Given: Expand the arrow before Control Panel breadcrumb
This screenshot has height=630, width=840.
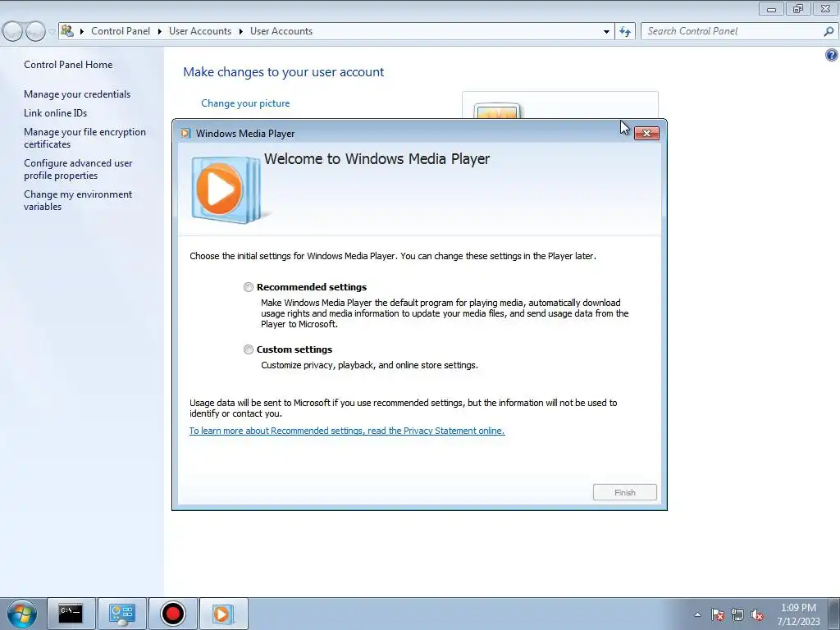Looking at the screenshot, I should click(x=82, y=32).
